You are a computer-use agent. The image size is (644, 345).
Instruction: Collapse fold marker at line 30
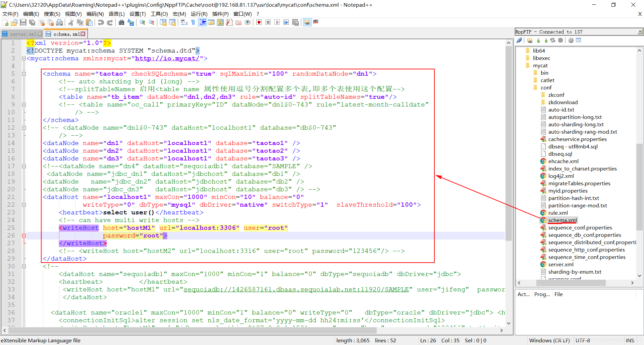24,266
